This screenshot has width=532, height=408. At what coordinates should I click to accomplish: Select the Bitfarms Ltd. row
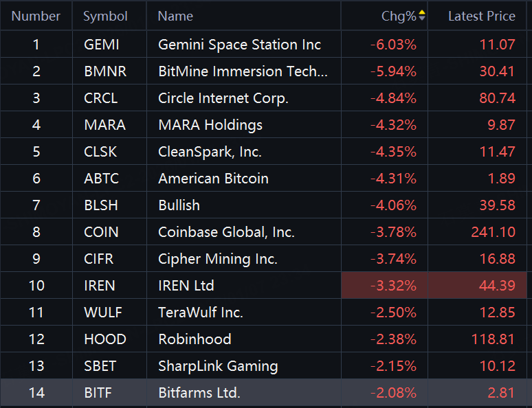pyautogui.click(x=199, y=393)
